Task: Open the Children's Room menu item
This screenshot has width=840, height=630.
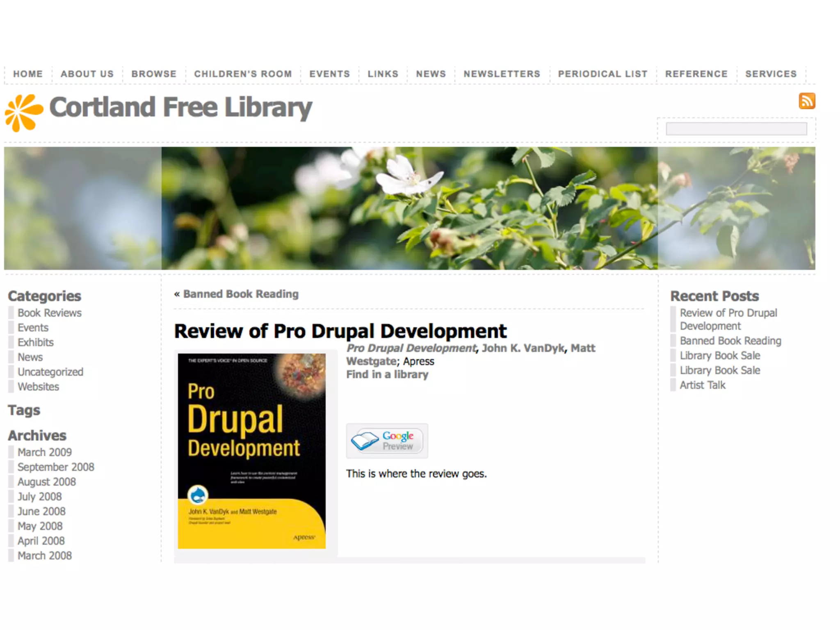Action: tap(243, 74)
